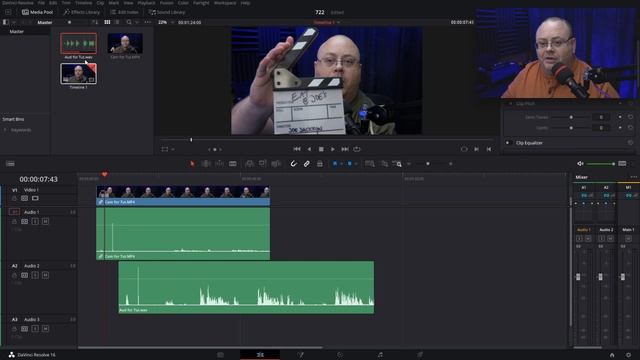Activate the Trim Edit Mode tool
This screenshot has width=640, height=360.
206,164
